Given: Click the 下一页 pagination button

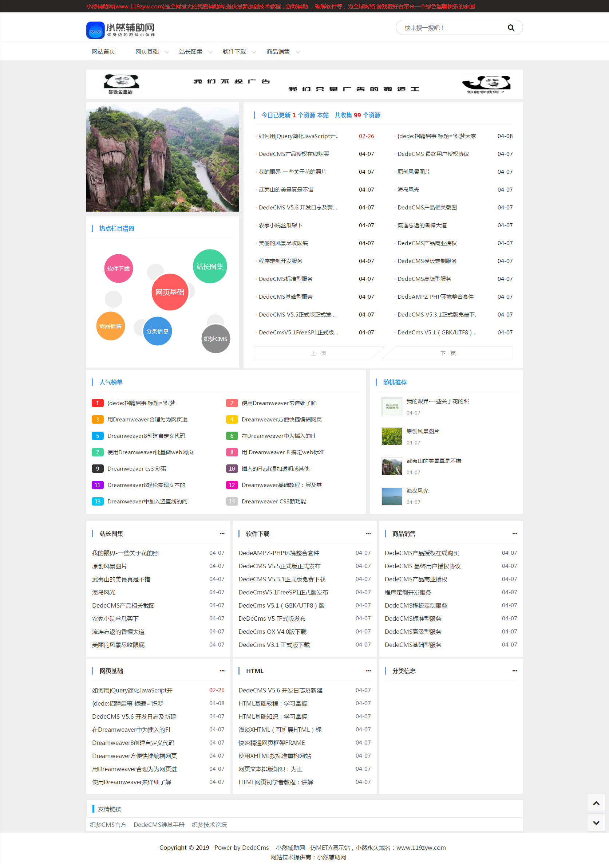Looking at the screenshot, I should click(448, 353).
